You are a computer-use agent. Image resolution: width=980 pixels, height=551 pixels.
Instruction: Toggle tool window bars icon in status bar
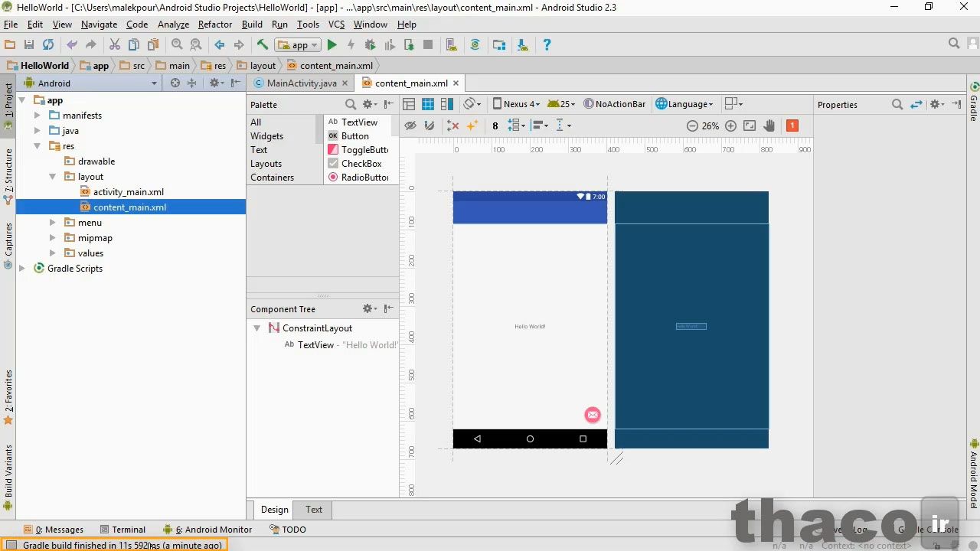[11, 545]
